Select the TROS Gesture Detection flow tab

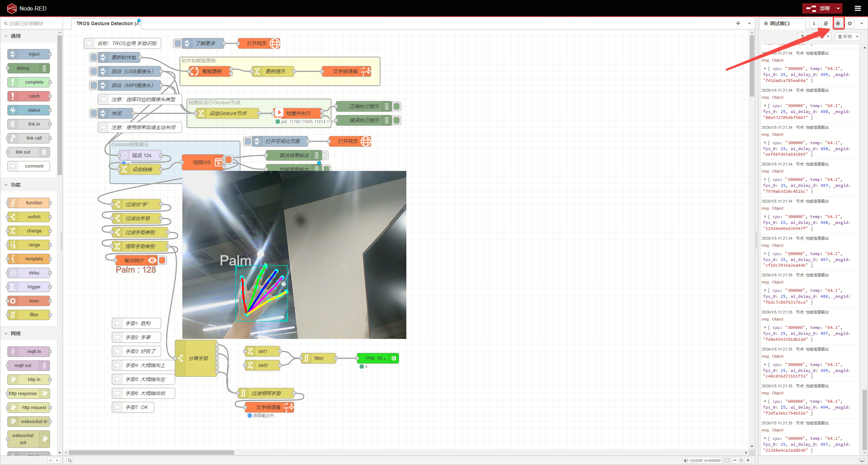tap(107, 23)
